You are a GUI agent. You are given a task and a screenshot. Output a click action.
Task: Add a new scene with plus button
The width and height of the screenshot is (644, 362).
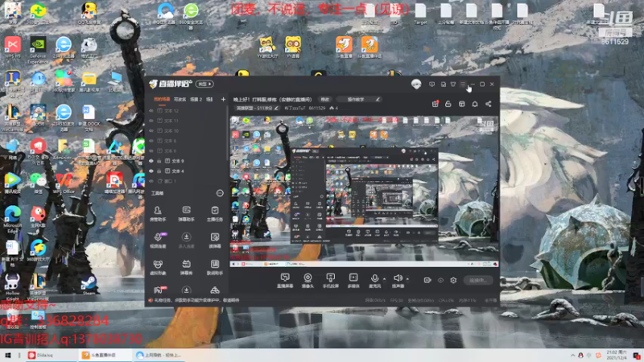[x=223, y=99]
